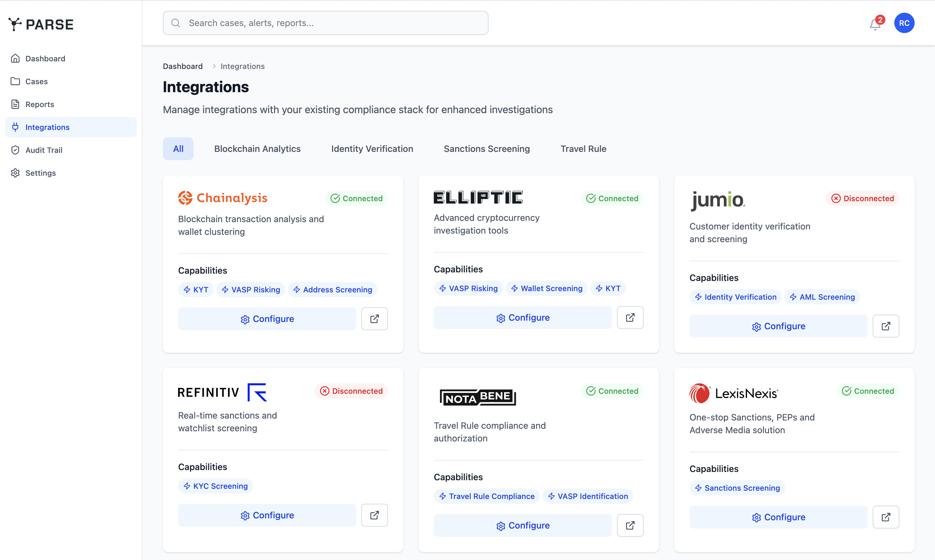Switch to the Sanctions Screening tab
The image size is (935, 560).
tap(486, 149)
